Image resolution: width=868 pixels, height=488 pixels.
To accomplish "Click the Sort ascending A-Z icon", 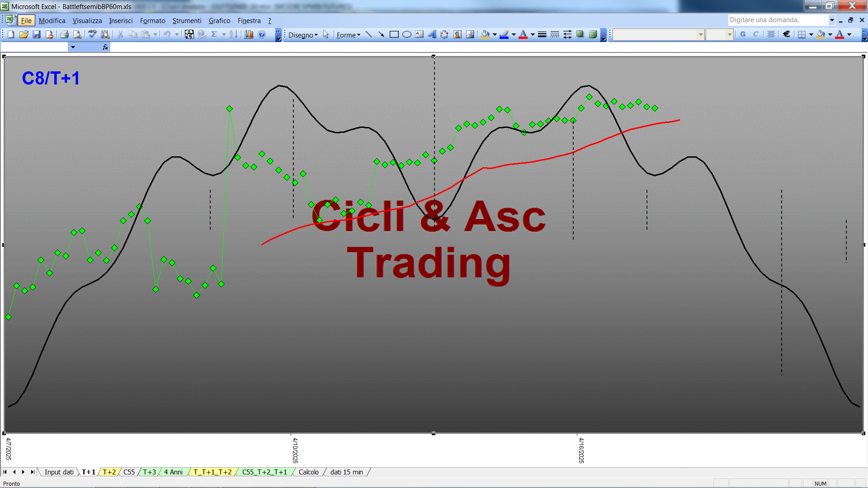I will 233,34.
